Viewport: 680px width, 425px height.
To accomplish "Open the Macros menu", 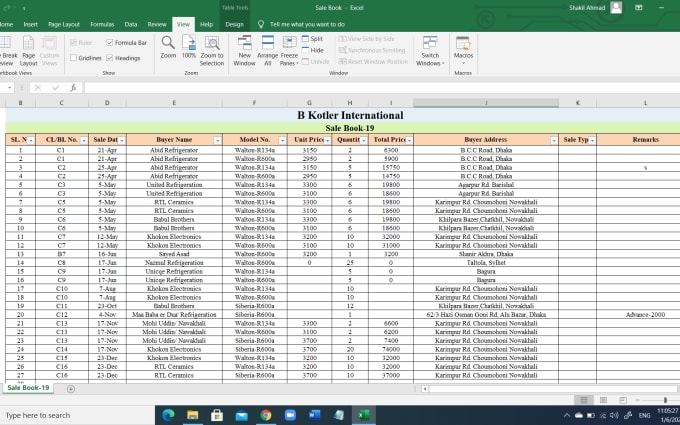I will pos(463,51).
